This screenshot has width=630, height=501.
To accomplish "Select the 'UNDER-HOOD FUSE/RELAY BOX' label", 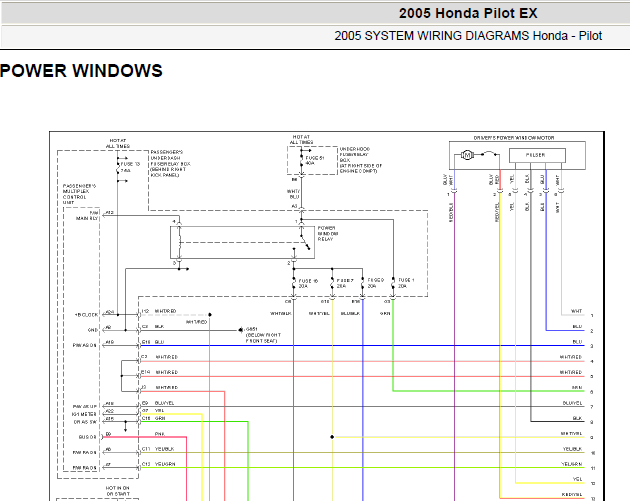I will 361,160.
